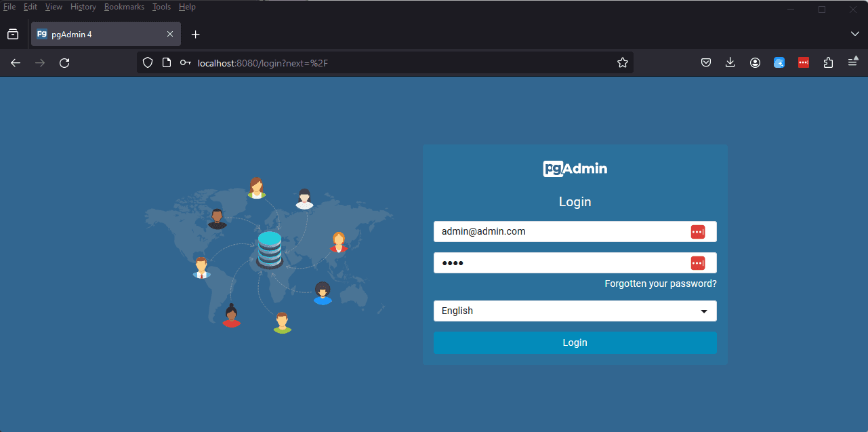Focus the password input field

[575, 263]
